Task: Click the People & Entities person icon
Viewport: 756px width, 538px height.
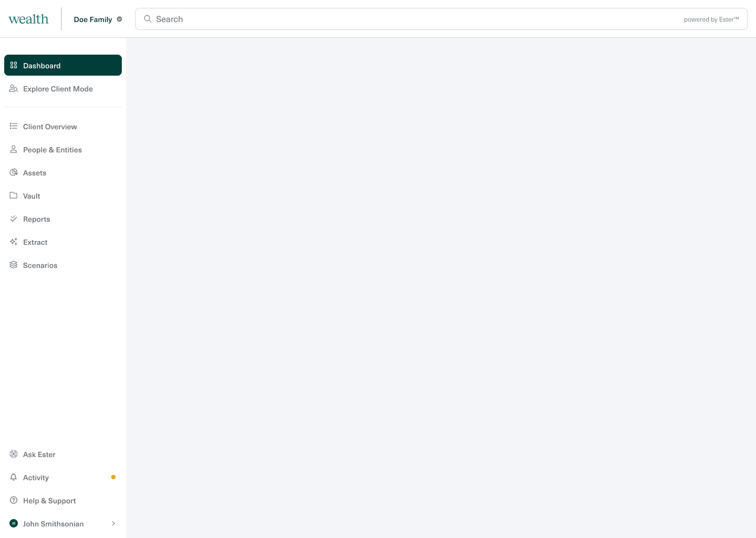Action: 14,149
